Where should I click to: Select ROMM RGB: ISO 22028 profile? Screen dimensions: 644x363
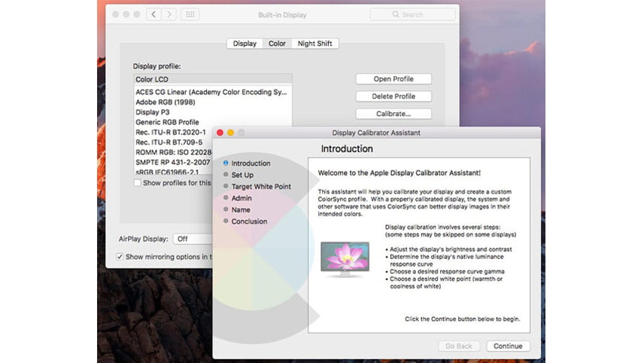173,152
